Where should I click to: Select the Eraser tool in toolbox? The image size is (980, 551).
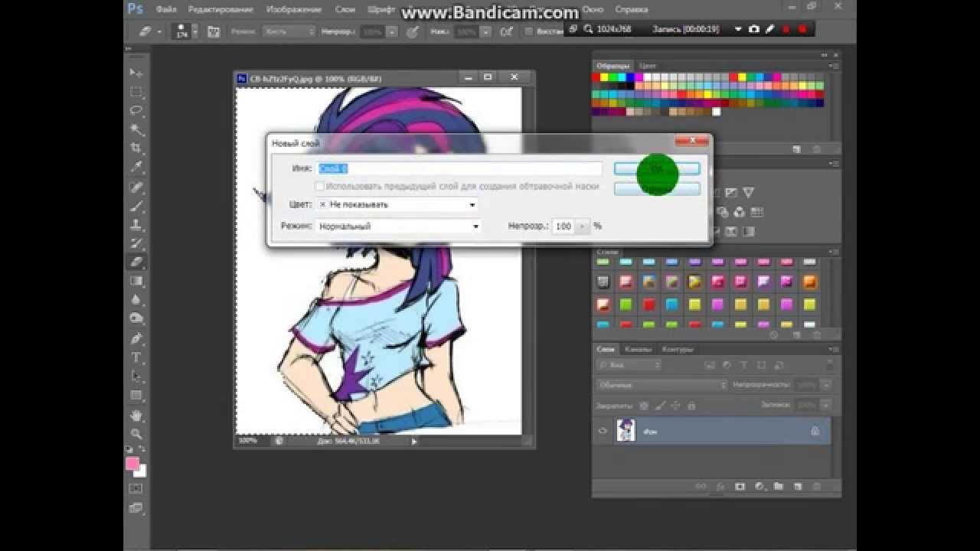point(136,262)
